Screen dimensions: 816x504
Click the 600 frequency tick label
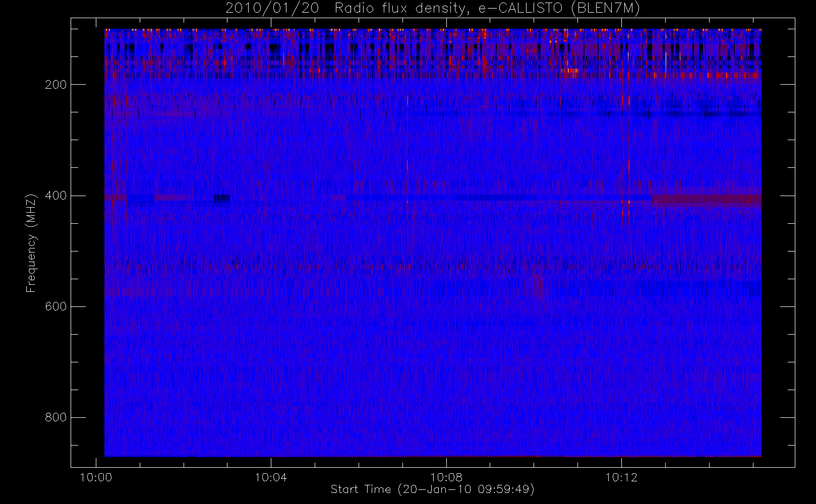[x=56, y=306]
